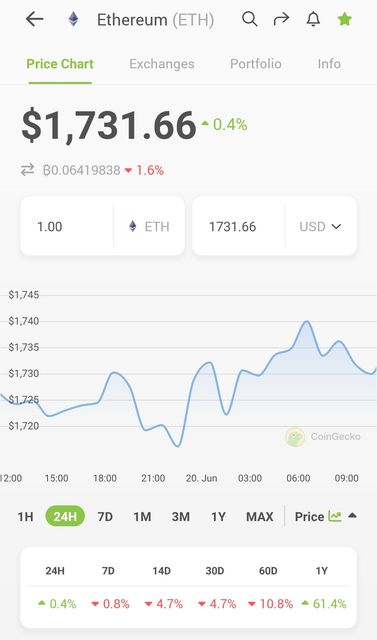
Task: Open search with magnifier icon
Action: pos(250,19)
